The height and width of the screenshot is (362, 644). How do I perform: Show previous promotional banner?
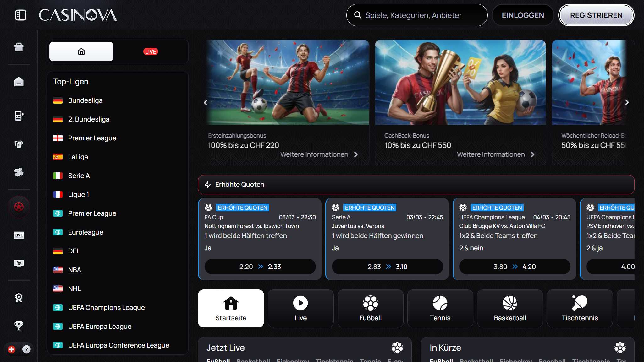coord(206,102)
